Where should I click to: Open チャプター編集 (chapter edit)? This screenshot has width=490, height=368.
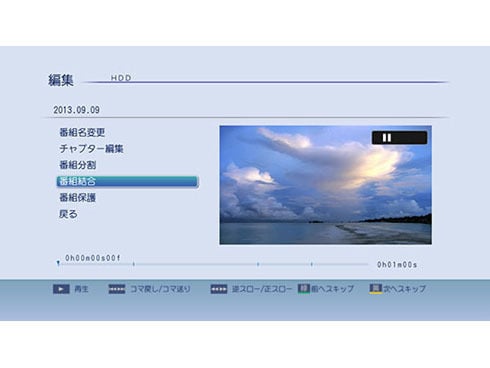click(x=91, y=149)
